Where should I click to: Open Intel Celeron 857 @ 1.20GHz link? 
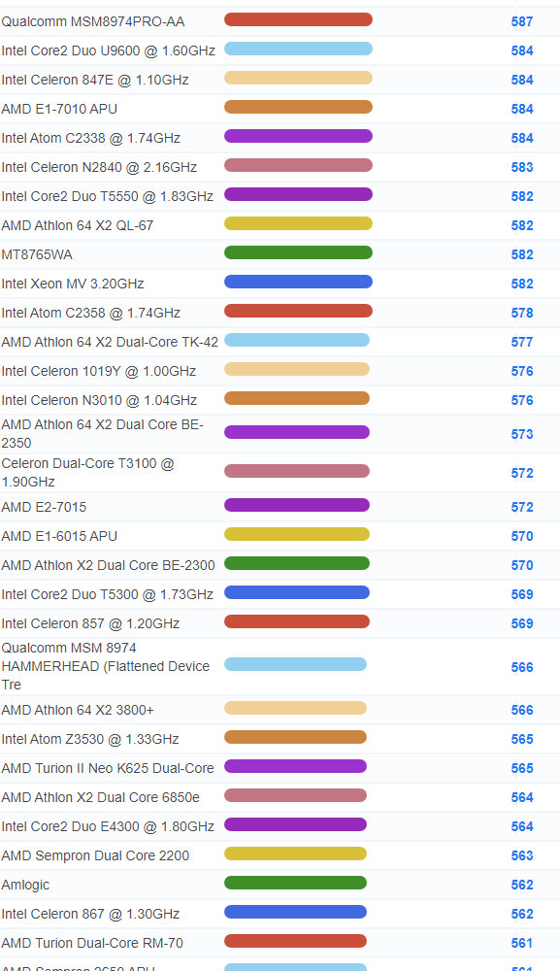90,623
